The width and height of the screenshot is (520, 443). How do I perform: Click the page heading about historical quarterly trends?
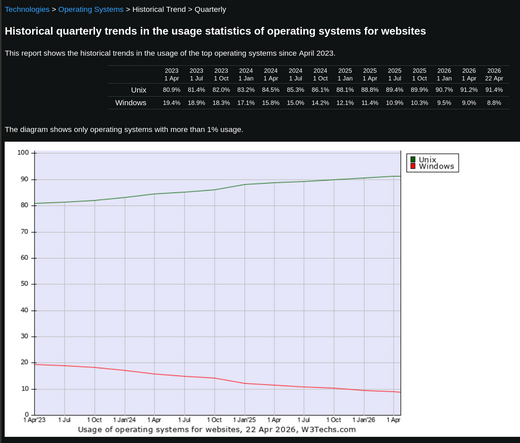coord(215,31)
